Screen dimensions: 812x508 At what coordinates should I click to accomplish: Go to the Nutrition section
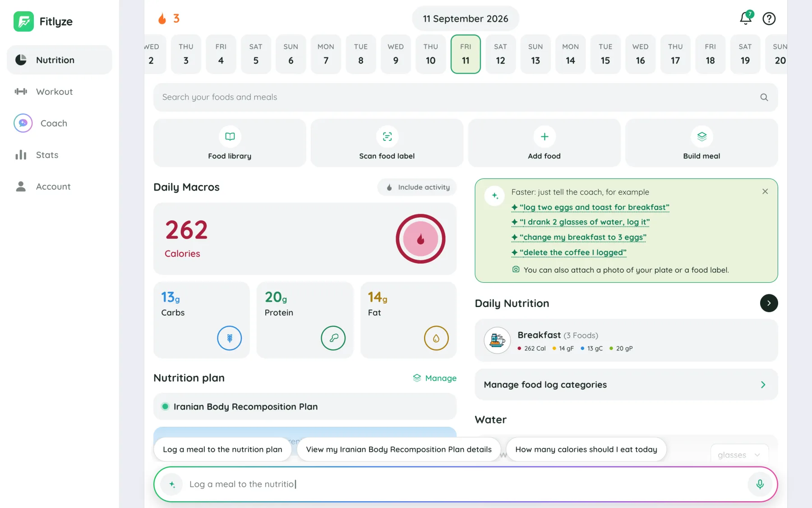(x=60, y=60)
